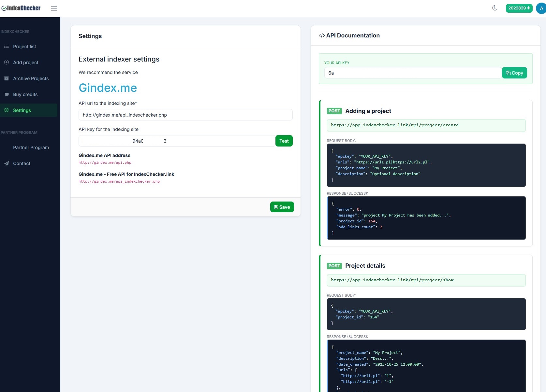
Task: Open Project list in sidebar
Action: tap(24, 47)
